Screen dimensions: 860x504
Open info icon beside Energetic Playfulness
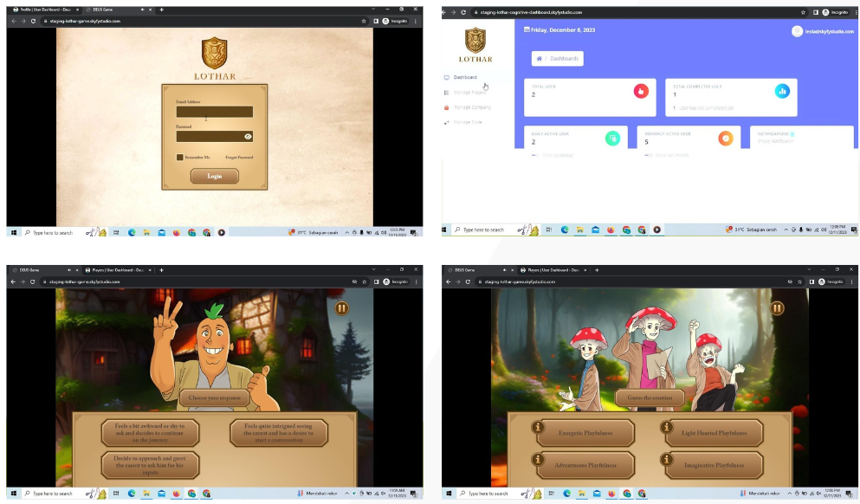538,427
